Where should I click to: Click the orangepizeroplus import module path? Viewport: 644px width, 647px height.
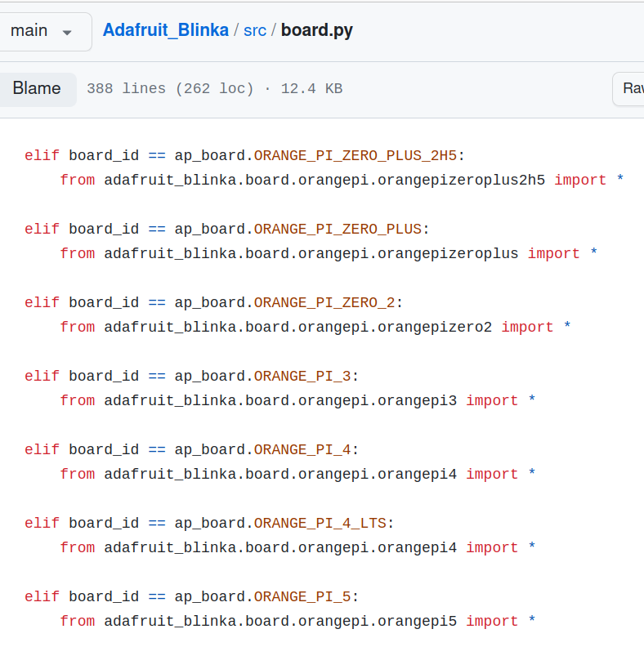click(311, 253)
